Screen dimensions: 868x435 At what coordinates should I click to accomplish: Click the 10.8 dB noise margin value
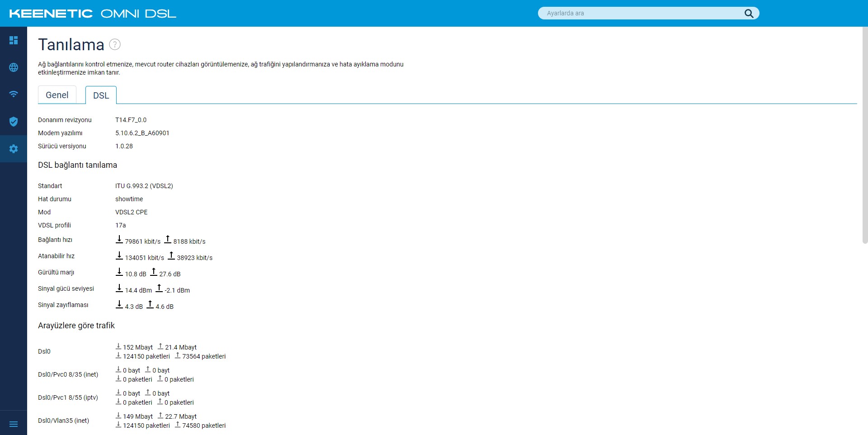135,274
